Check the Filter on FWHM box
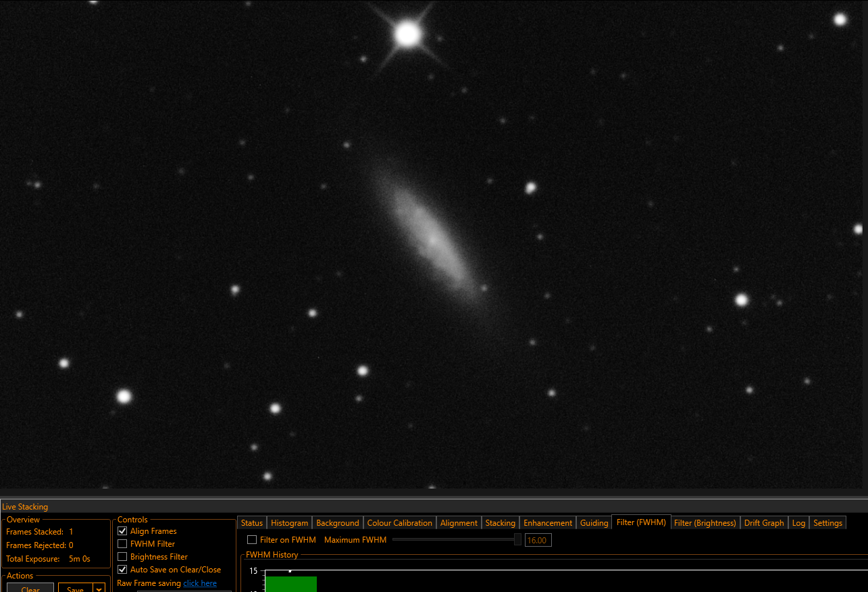The height and width of the screenshot is (592, 868). coord(252,540)
